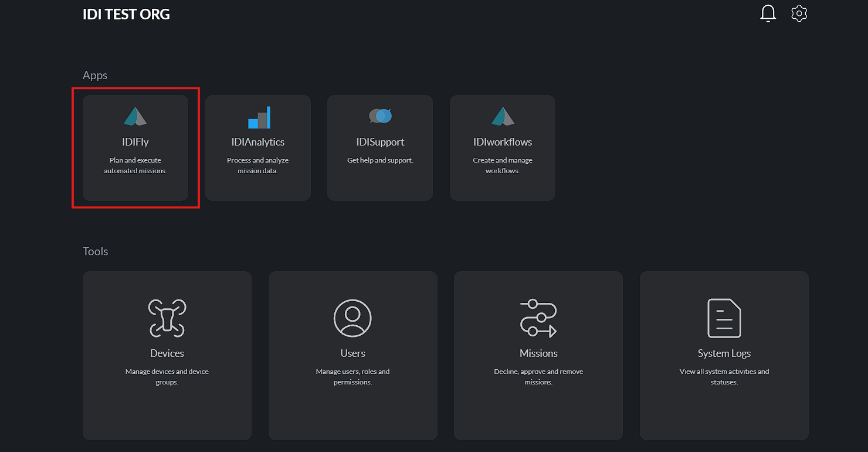Open the notifications bell icon
Screen dimensions: 868x452
pos(768,14)
